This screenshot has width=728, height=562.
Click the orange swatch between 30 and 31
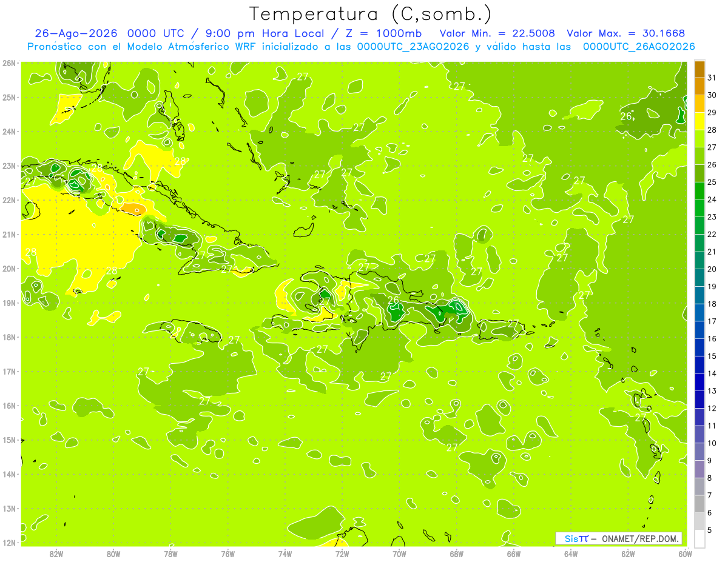tap(699, 87)
